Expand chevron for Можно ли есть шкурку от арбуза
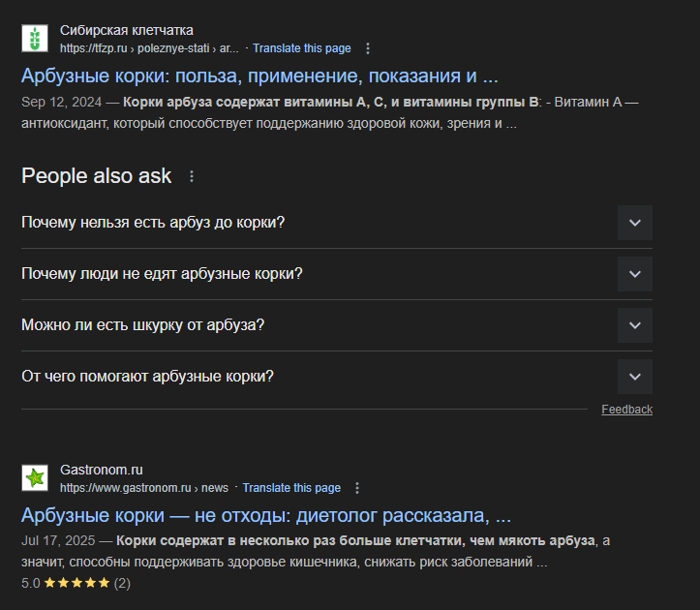 [x=635, y=325]
